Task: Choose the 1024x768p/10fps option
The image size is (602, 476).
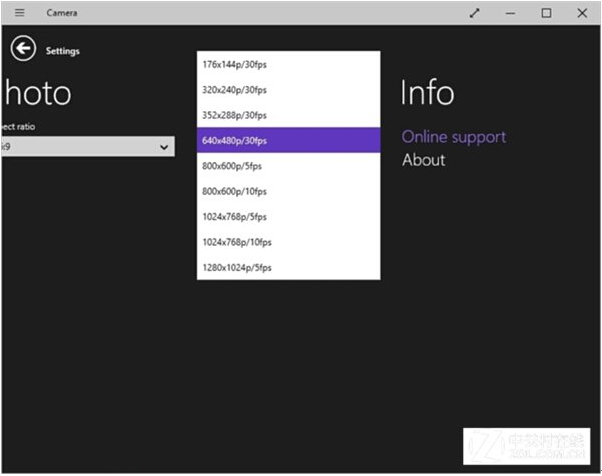Action: [x=288, y=242]
